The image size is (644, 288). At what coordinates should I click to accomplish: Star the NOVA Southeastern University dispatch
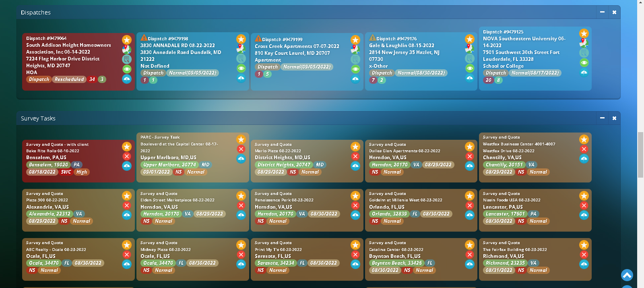click(x=584, y=33)
